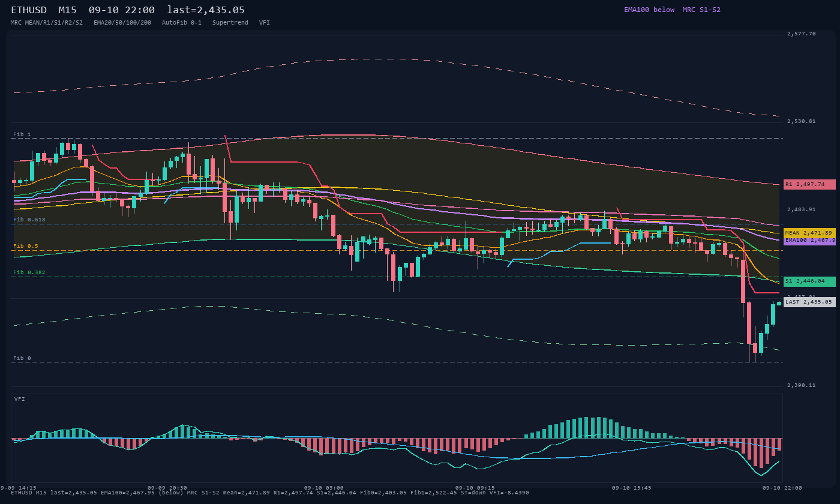
Task: Click the "AutoFib 0-1" indicator label
Action: [x=182, y=23]
